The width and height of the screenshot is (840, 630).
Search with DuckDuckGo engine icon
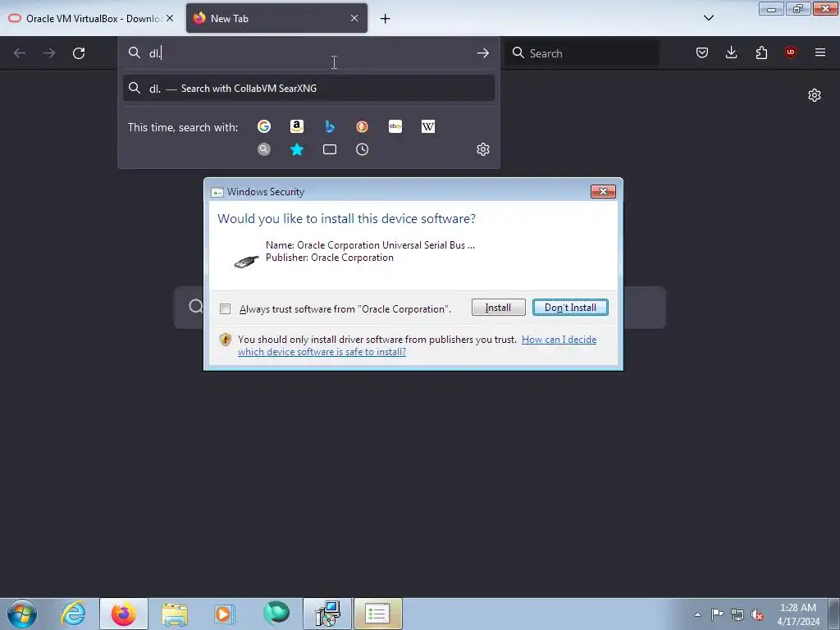[x=362, y=126]
